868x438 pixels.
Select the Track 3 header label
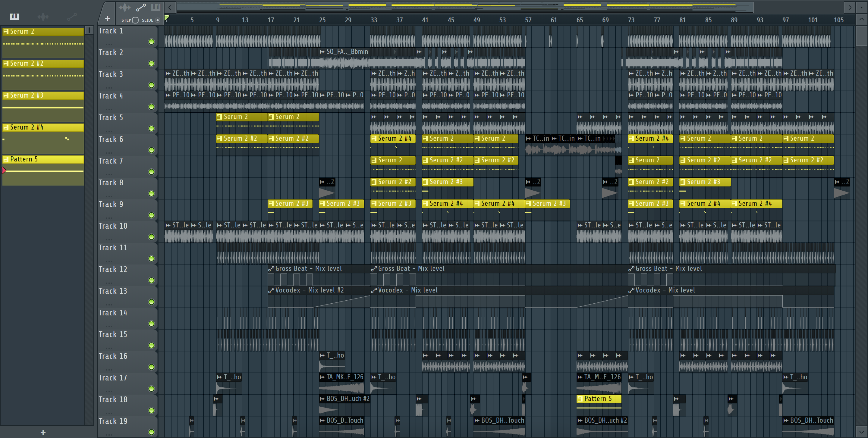(111, 74)
